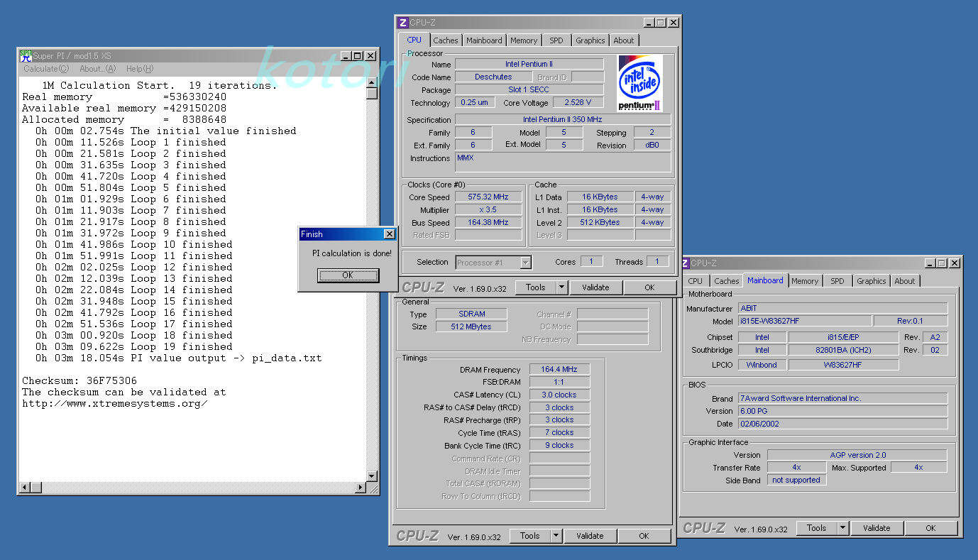978x560 pixels.
Task: Open the Calculate menu in Super PI
Action: click(46, 69)
